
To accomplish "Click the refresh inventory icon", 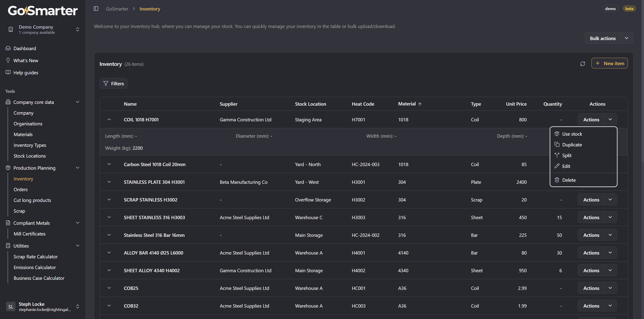I will pos(582,64).
